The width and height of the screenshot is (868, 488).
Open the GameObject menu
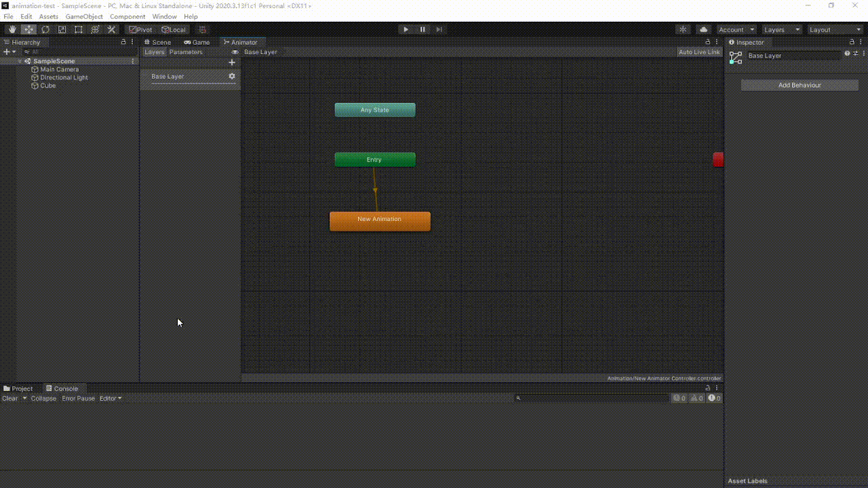click(84, 16)
